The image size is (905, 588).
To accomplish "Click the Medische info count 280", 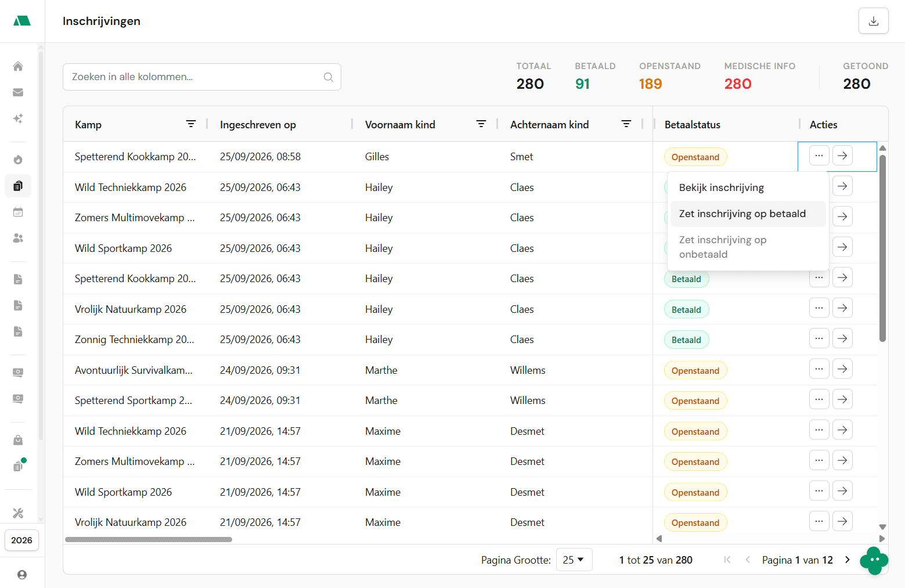I will click(x=738, y=84).
